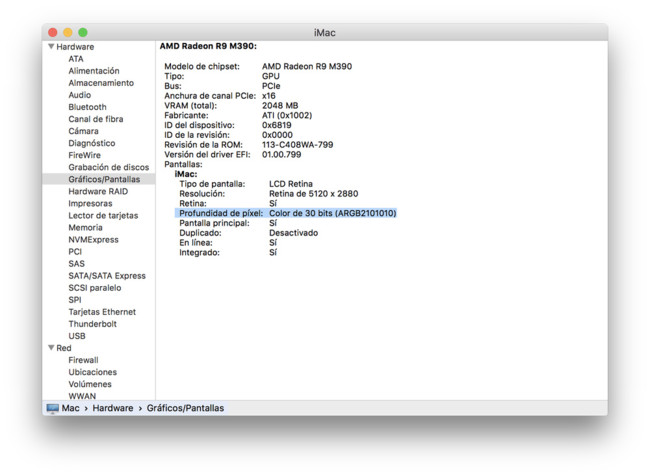Select SPI in the sidebar

click(75, 300)
